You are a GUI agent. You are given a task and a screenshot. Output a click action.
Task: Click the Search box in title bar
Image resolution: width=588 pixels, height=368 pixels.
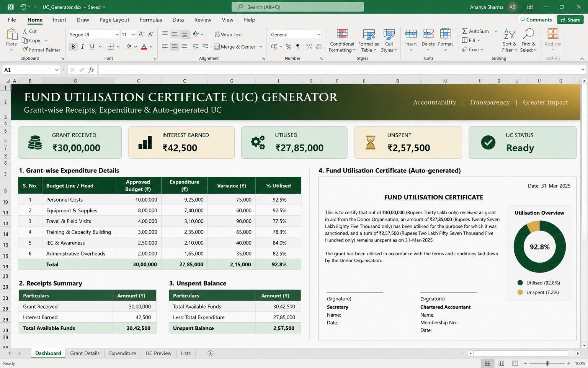coord(297,7)
